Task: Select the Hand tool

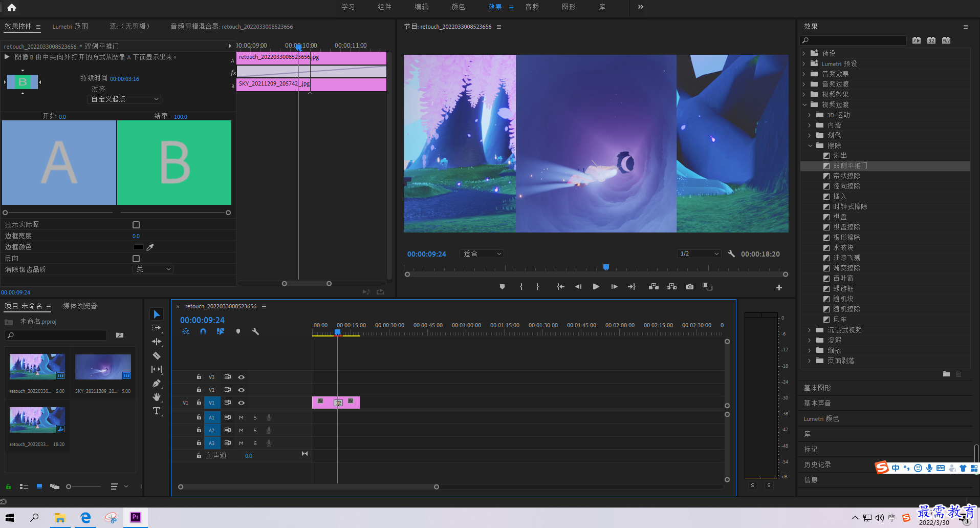Action: tap(157, 397)
